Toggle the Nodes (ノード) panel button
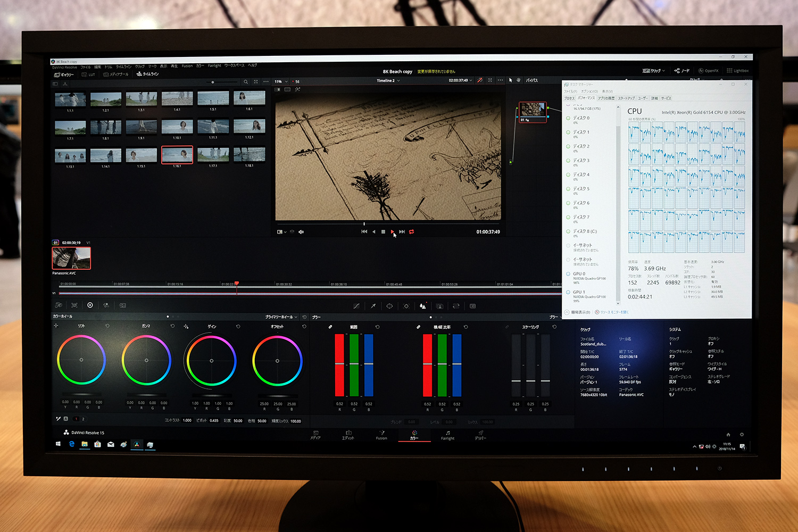Viewport: 798px width, 532px height. click(x=682, y=71)
